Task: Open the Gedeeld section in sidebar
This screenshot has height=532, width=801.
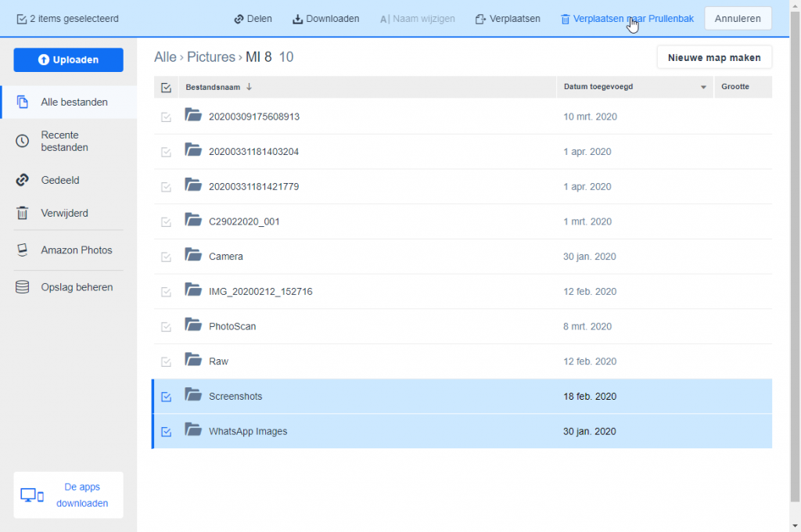Action: [60, 180]
